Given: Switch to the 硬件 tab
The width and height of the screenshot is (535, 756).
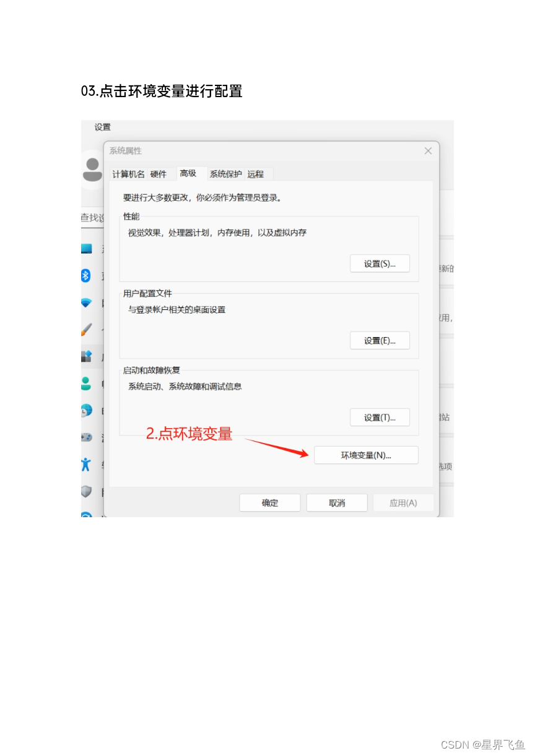Looking at the screenshot, I should pos(159,174).
